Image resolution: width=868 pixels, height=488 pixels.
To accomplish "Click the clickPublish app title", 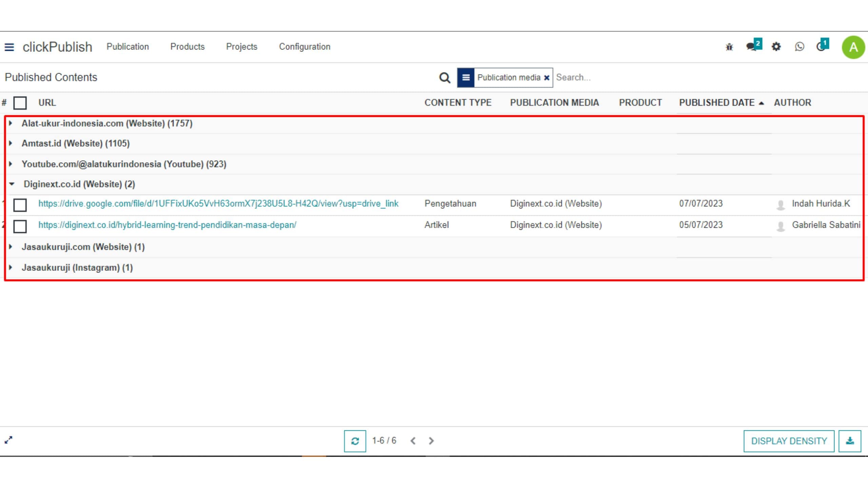I will 57,47.
